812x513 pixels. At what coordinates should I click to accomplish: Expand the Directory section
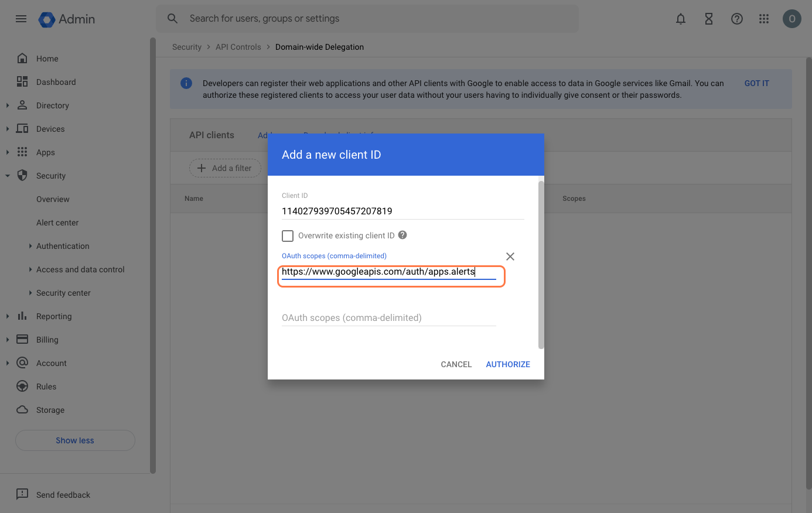pyautogui.click(x=8, y=105)
